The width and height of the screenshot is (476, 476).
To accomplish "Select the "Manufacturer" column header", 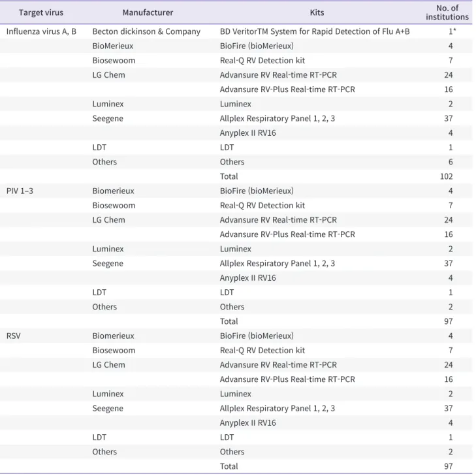I will (x=148, y=12).
